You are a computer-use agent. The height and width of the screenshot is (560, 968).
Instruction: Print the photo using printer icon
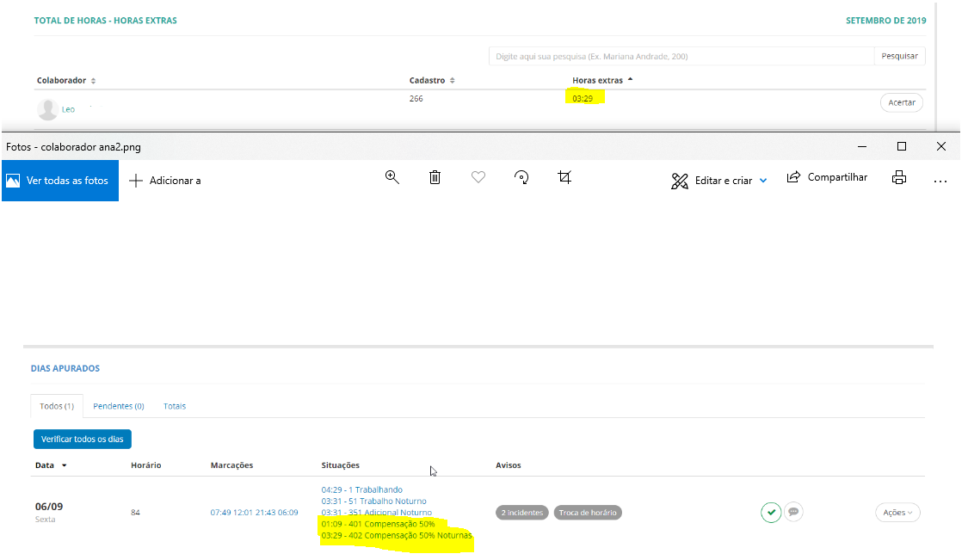pyautogui.click(x=899, y=178)
